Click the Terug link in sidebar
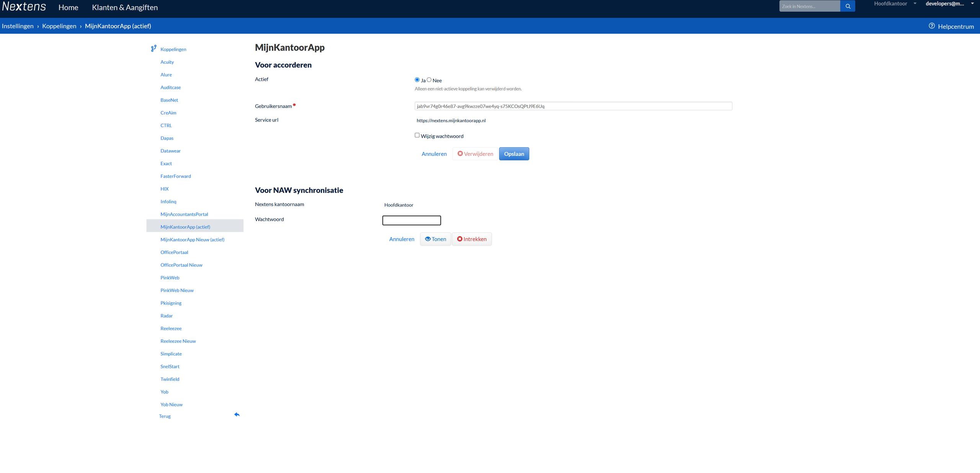The width and height of the screenshot is (980, 473). click(165, 416)
